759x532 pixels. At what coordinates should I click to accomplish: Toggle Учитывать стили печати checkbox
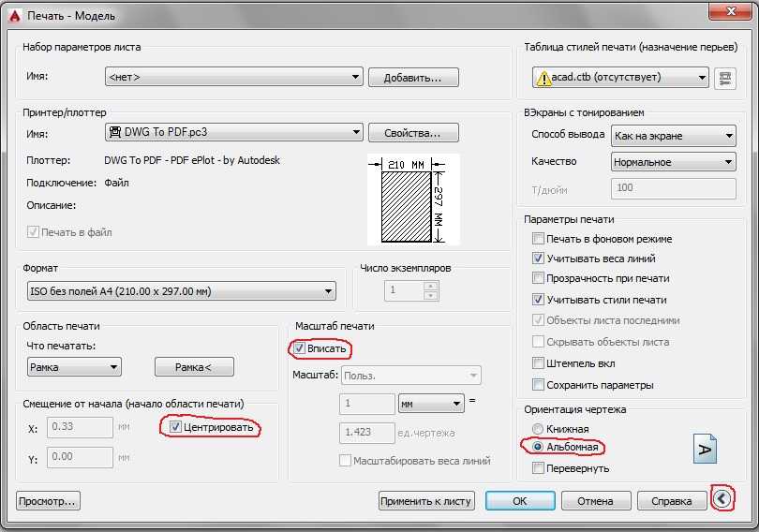538,300
